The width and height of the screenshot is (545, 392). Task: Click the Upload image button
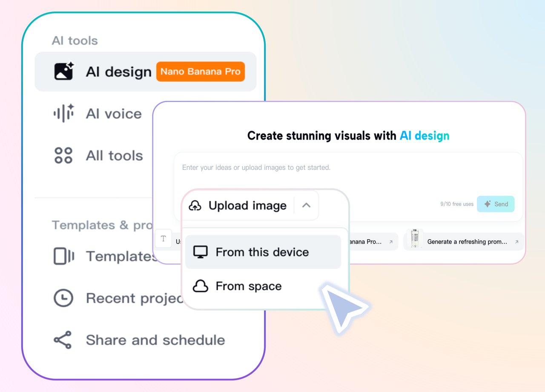[238, 206]
